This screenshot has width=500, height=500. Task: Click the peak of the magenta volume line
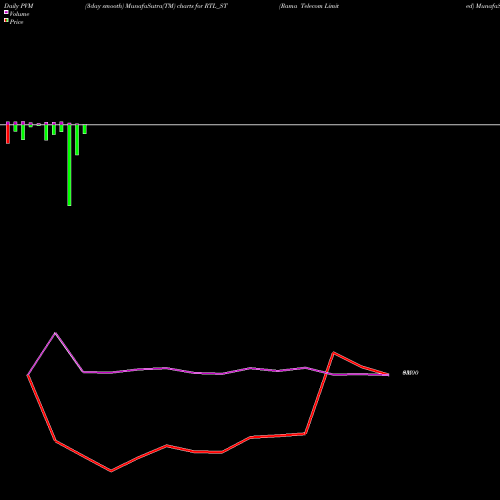(x=55, y=333)
